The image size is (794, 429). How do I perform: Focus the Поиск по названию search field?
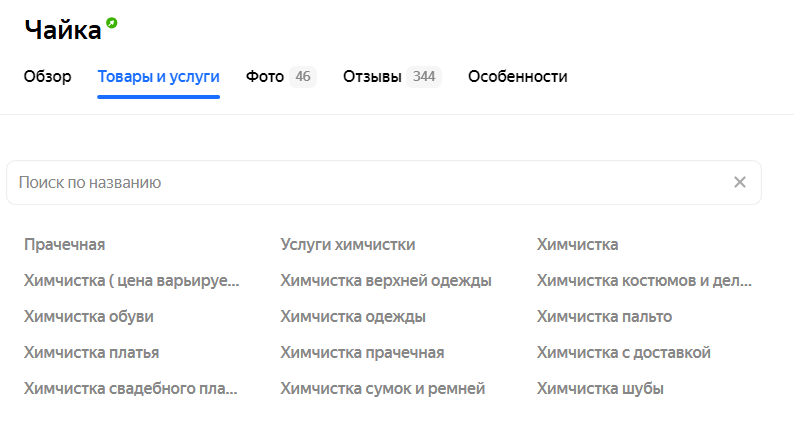(x=384, y=182)
